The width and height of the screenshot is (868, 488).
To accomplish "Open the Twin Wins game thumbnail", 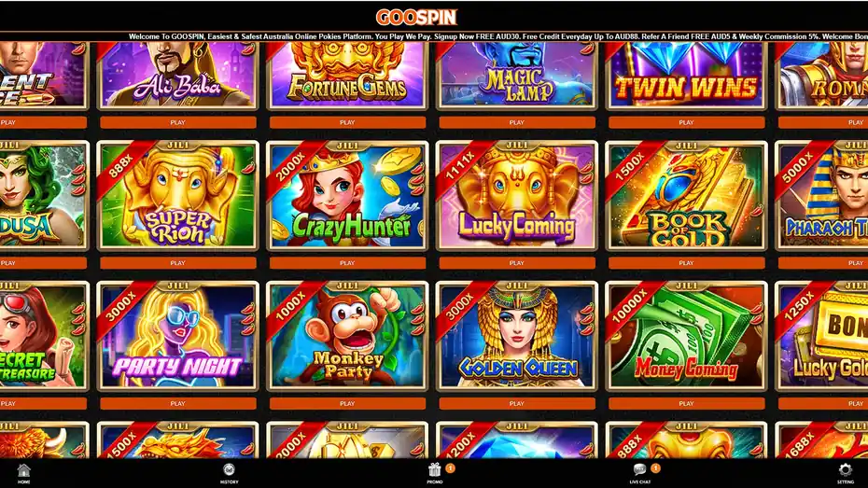I will pyautogui.click(x=686, y=76).
